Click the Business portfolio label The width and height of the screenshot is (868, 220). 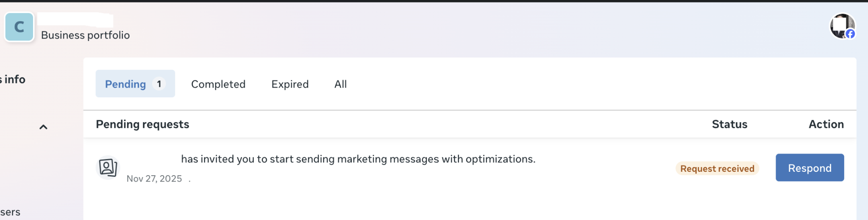point(85,35)
